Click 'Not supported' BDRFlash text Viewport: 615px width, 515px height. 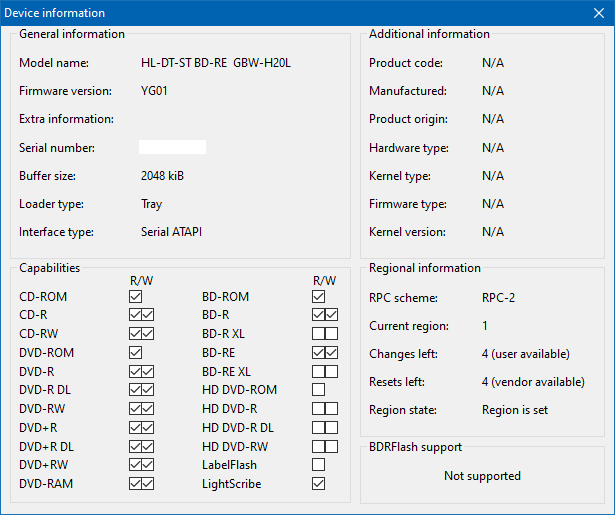point(482,476)
